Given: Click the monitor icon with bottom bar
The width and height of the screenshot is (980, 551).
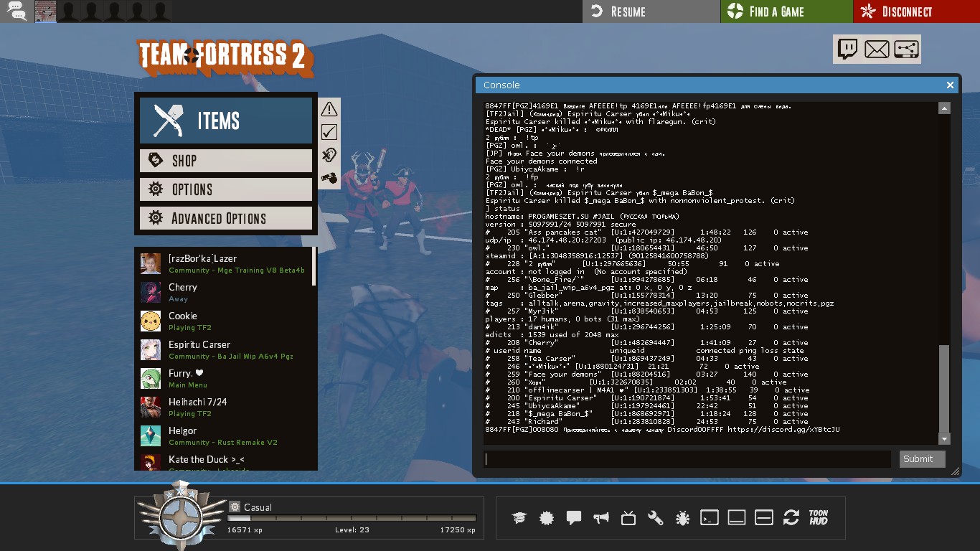Looking at the screenshot, I should pyautogui.click(x=737, y=518).
